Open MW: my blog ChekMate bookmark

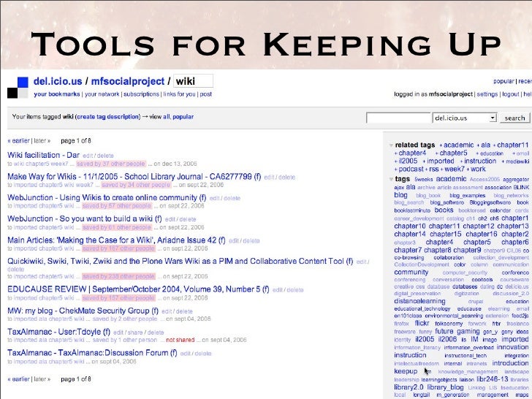tap(83, 311)
